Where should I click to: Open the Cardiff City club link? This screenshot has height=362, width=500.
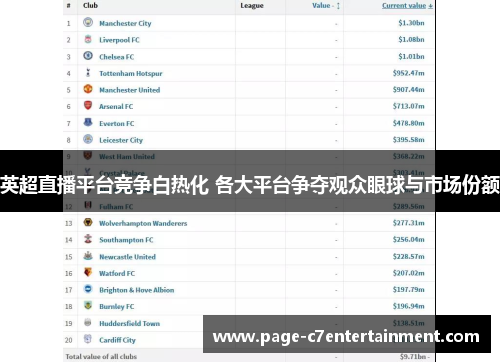coord(117,340)
